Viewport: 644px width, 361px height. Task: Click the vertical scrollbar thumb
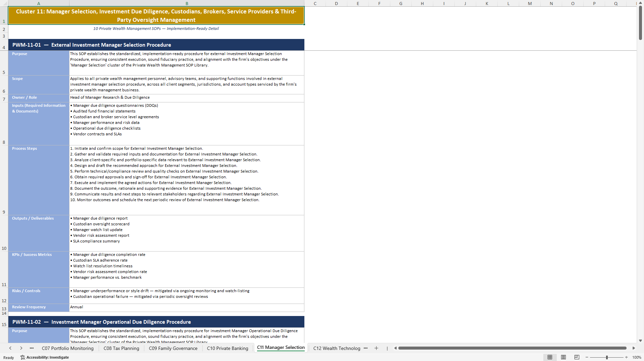tap(640, 22)
